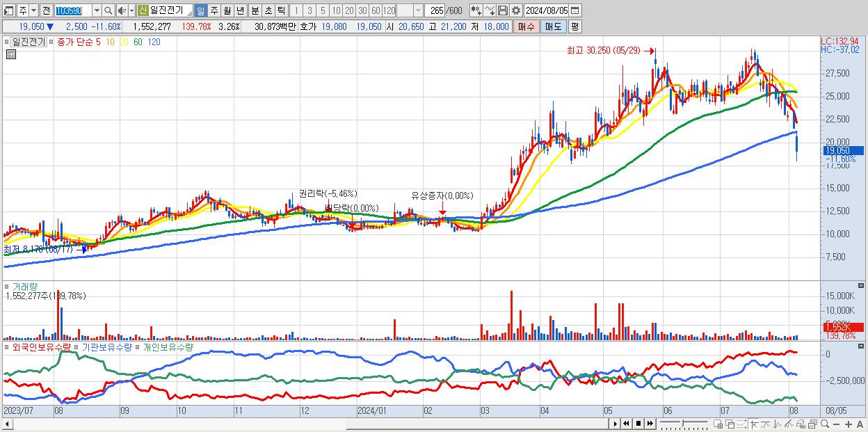Open the 일진전기 stock name dropdown field

tap(164, 10)
